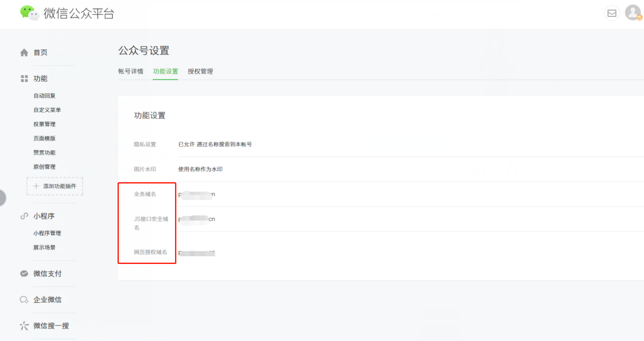The height and width of the screenshot is (341, 644).
Task: Open 赞赏功能 in sidebar
Action: pos(44,152)
